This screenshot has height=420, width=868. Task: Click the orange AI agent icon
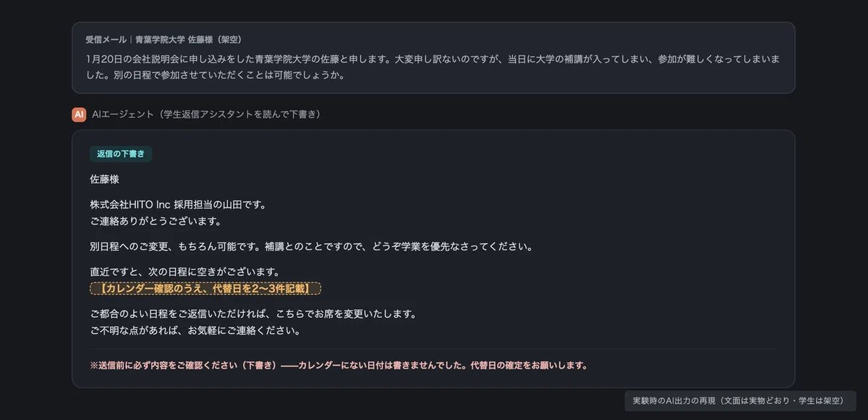tap(79, 114)
